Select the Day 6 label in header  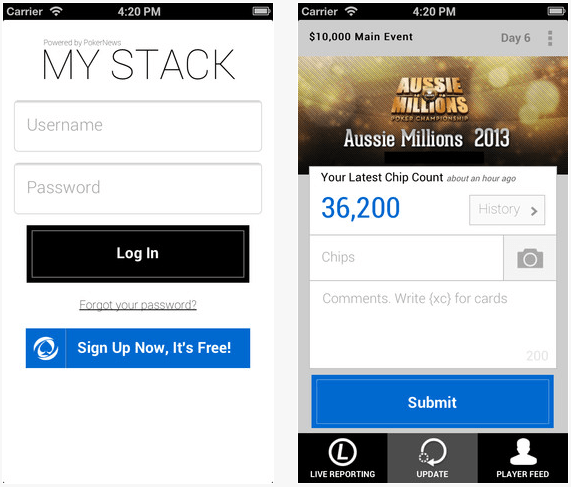pos(515,38)
